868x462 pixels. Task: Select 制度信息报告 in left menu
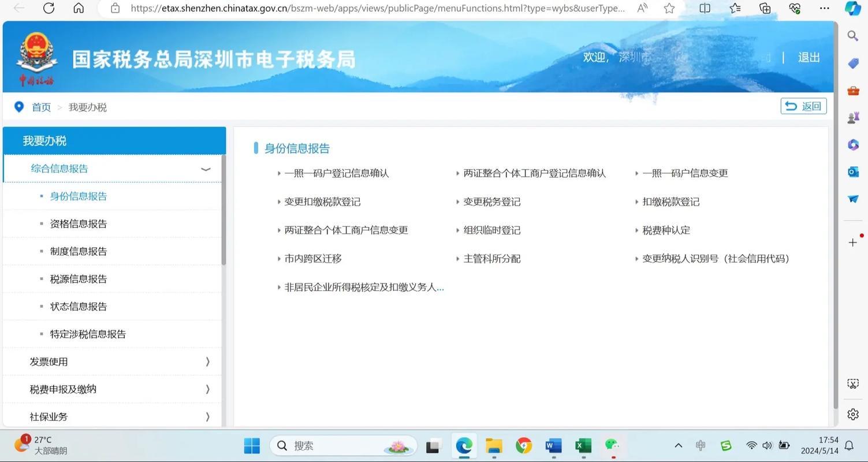[x=79, y=251]
